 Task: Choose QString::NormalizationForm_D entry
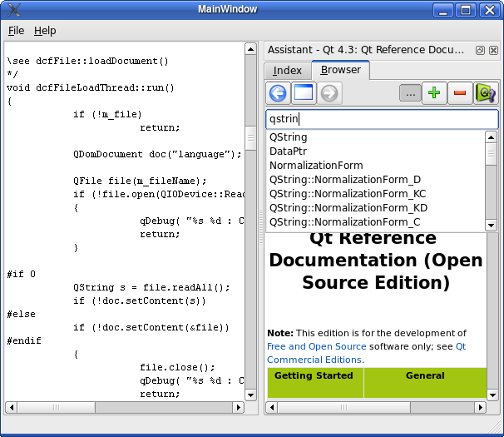pyautogui.click(x=375, y=180)
